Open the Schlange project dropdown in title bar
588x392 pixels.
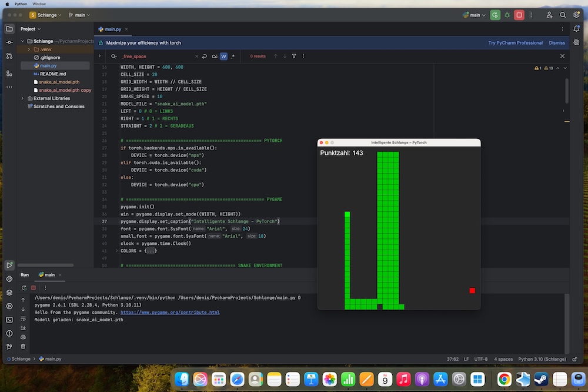45,15
